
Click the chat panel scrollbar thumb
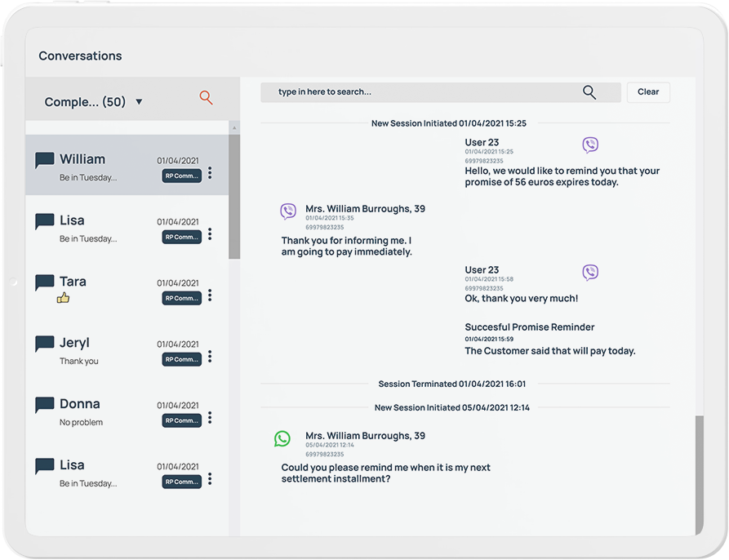(700, 475)
